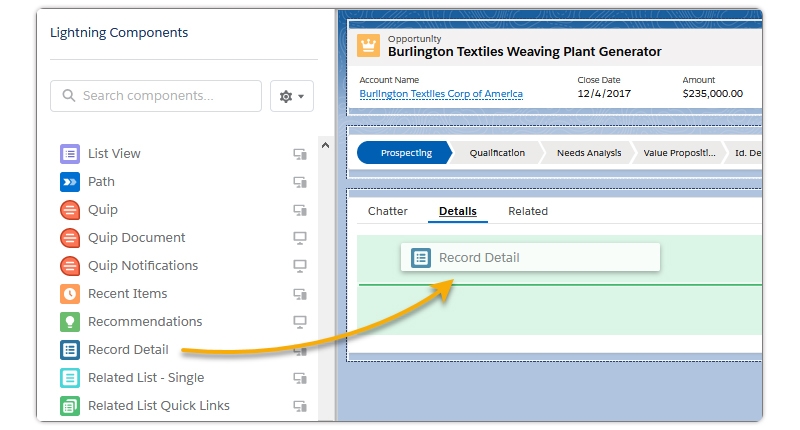Click the Quip component icon

[69, 210]
